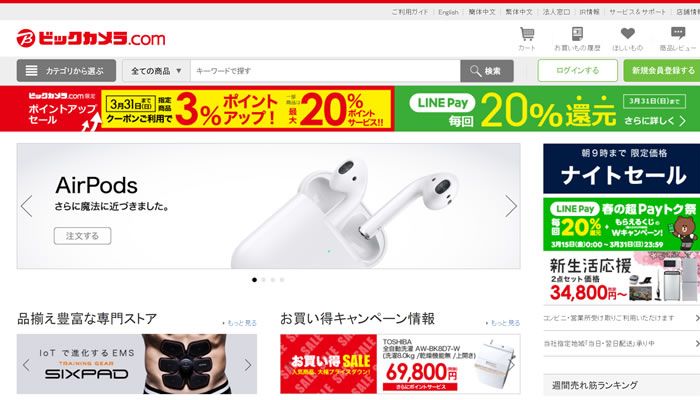The width and height of the screenshot is (700, 400).
Task: Click the AirPods 注文する button
Action: click(83, 236)
